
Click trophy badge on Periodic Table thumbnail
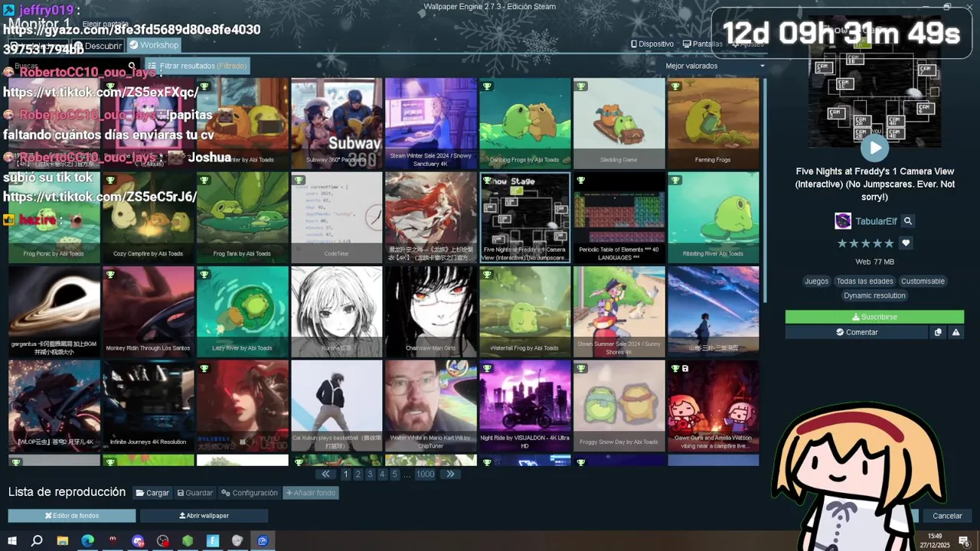(x=581, y=181)
